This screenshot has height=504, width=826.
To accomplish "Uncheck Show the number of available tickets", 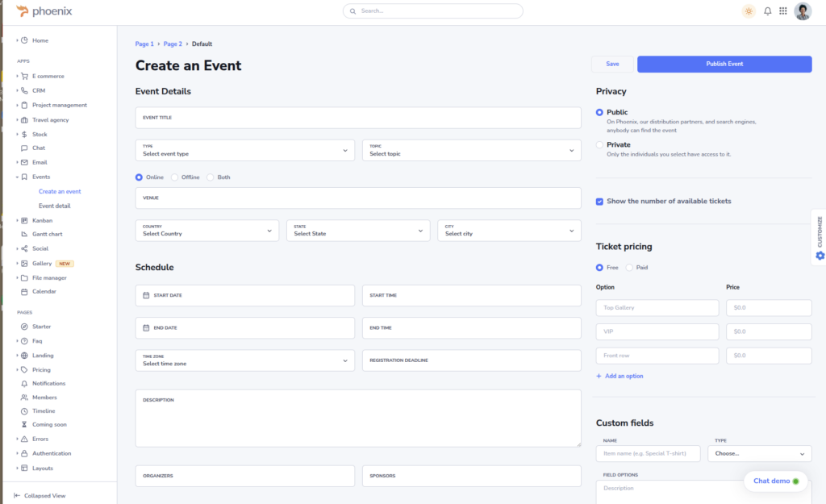I will [x=599, y=202].
